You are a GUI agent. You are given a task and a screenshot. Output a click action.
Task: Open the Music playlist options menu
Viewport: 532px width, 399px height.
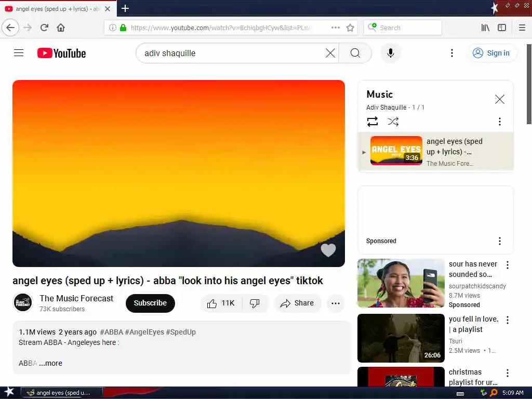(x=499, y=122)
